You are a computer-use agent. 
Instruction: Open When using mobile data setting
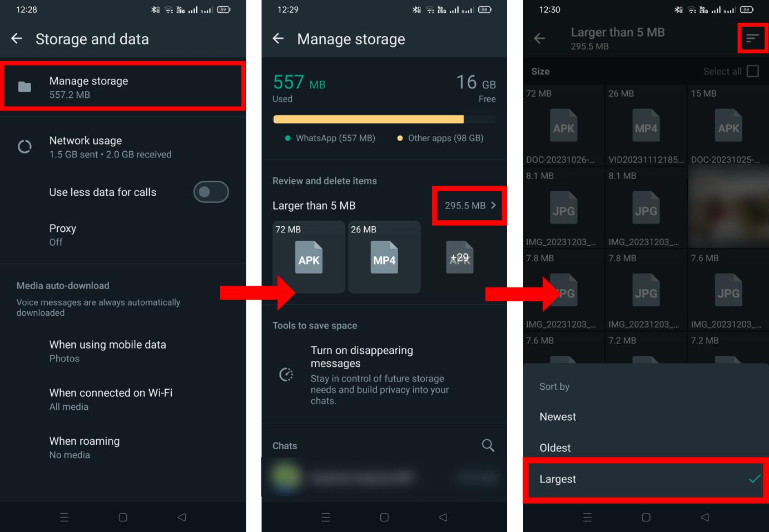[107, 351]
